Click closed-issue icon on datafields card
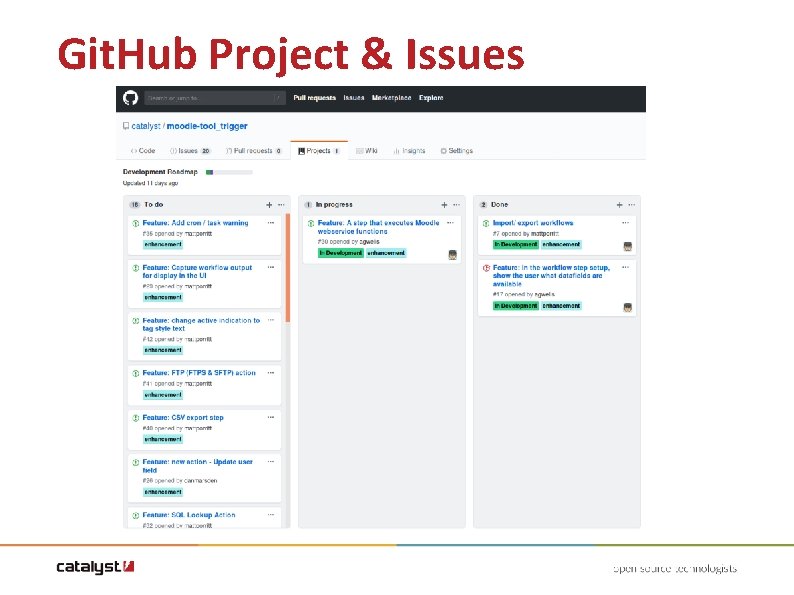Screen dimensions: 794x595 486,268
